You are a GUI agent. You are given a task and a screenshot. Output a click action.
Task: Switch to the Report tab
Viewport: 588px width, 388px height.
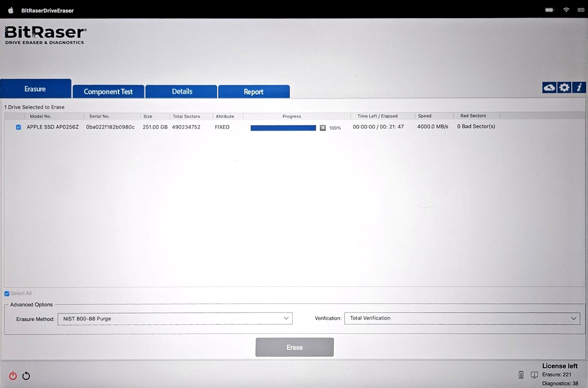click(254, 91)
